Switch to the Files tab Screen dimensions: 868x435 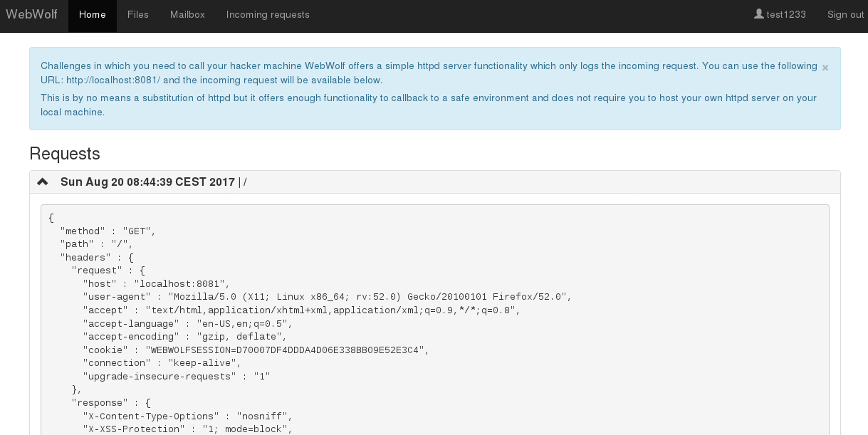[138, 15]
